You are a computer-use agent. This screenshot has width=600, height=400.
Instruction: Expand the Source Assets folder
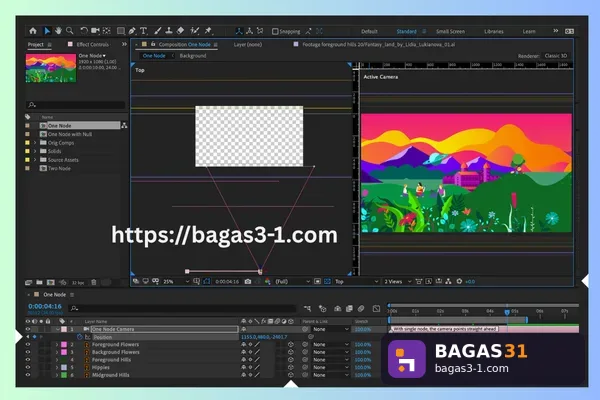click(x=35, y=160)
